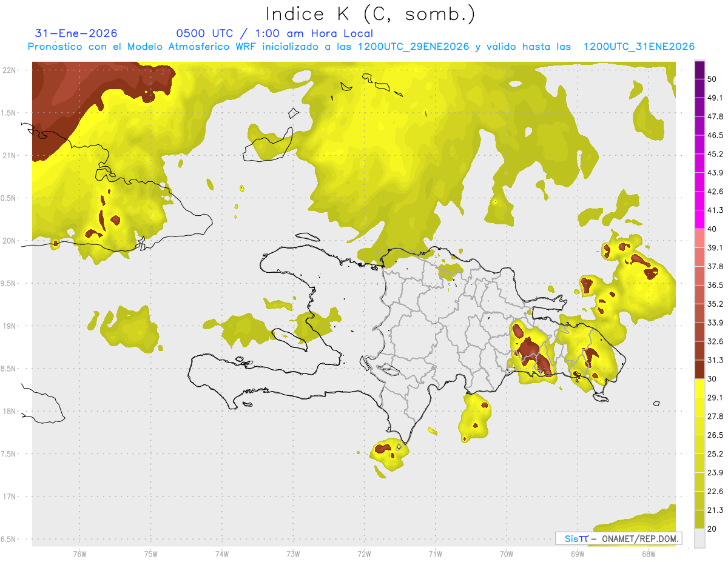
Task: Click the legend value "37.8"
Action: [716, 267]
